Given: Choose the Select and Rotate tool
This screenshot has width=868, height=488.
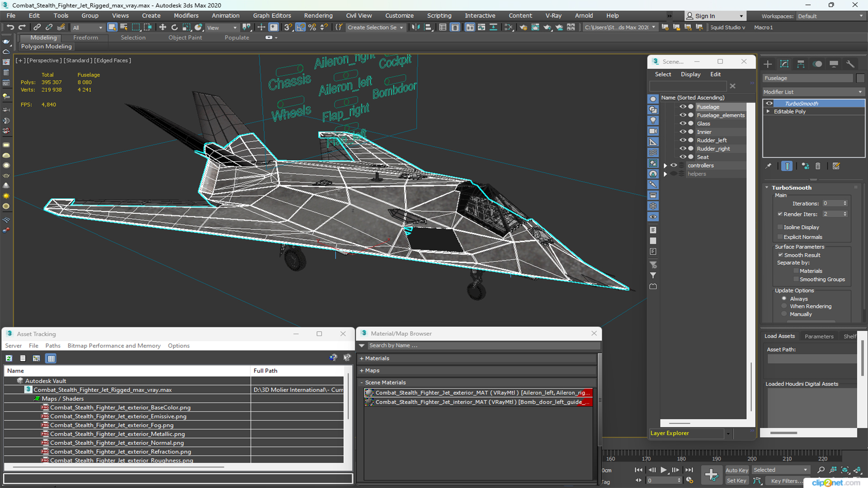Looking at the screenshot, I should click(175, 28).
